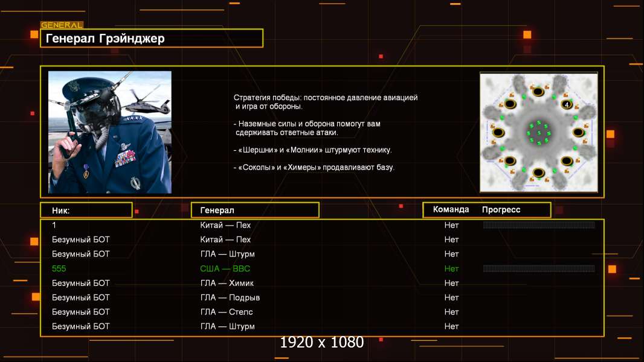Click the General Granger portrait image
The width and height of the screenshot is (644, 362).
pyautogui.click(x=110, y=132)
